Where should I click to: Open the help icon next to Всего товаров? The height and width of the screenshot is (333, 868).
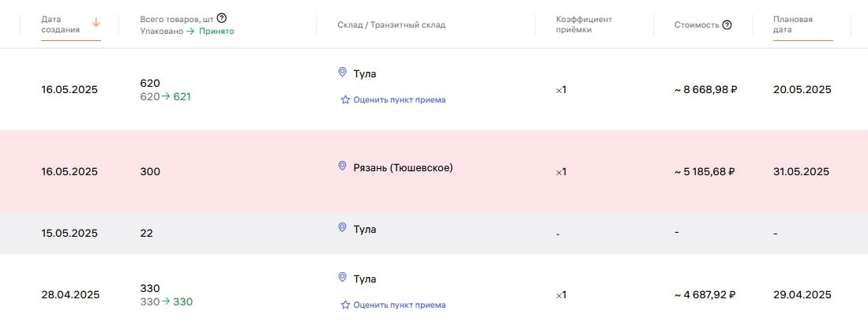pos(222,17)
